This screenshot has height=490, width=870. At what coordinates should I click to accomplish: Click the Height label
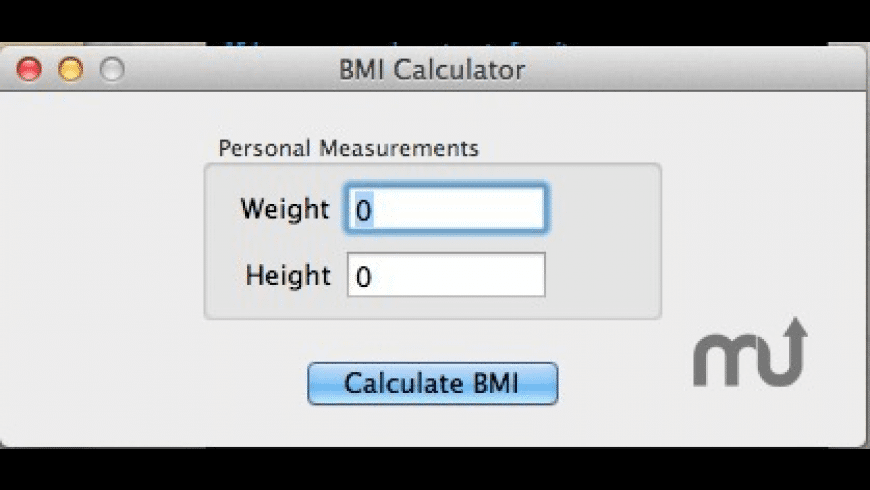[288, 275]
